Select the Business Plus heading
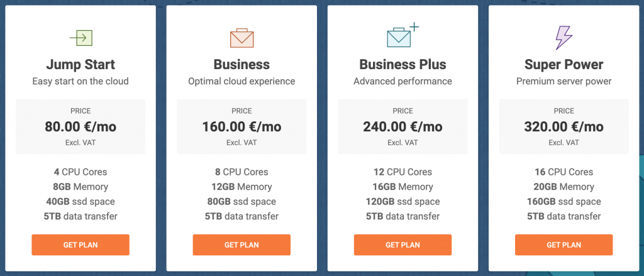Image resolution: width=644 pixels, height=276 pixels. 402,65
